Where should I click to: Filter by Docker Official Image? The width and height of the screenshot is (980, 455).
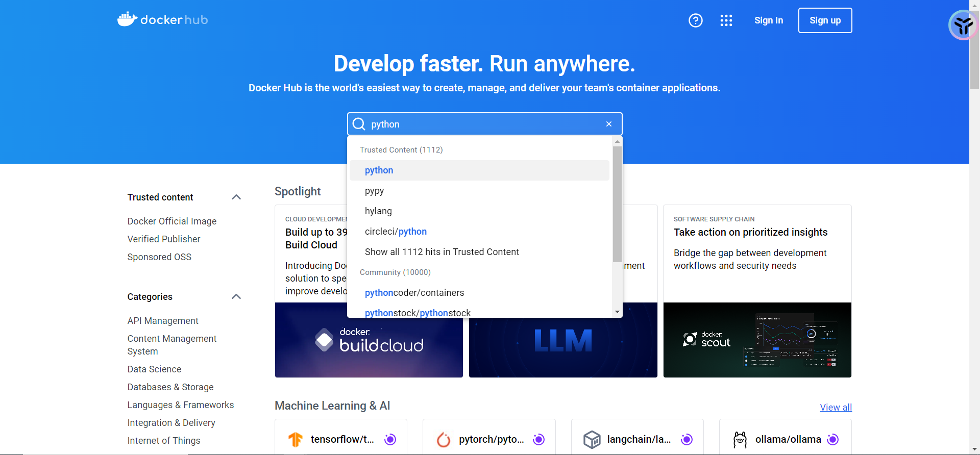point(172,221)
